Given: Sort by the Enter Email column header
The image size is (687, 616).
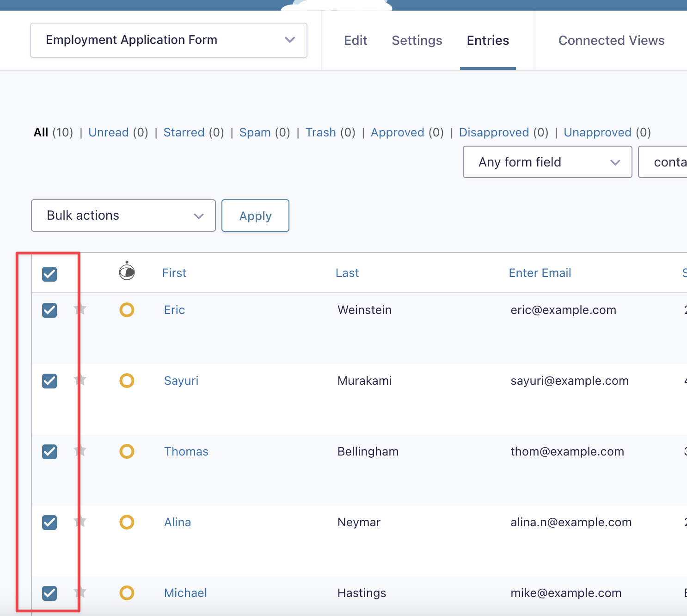Looking at the screenshot, I should pos(540,273).
